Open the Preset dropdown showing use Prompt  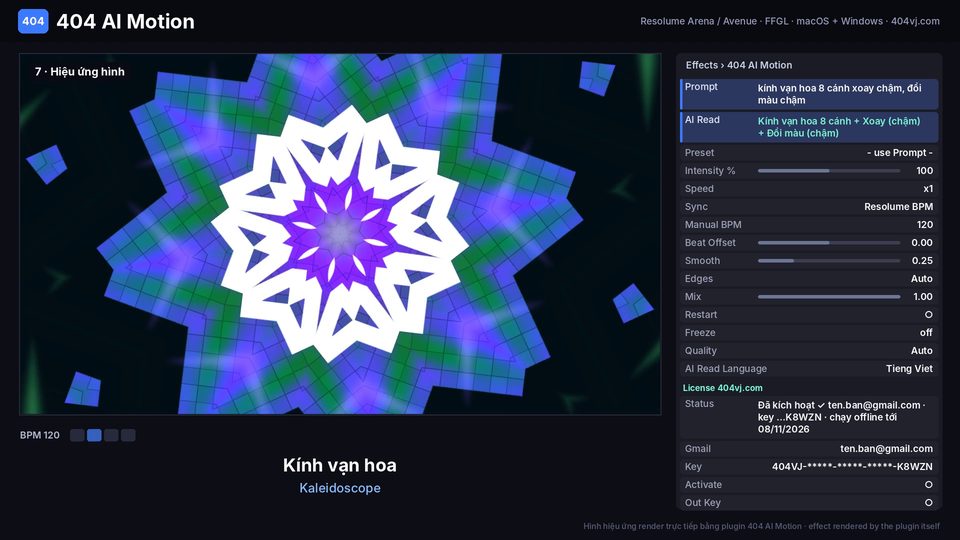point(809,152)
